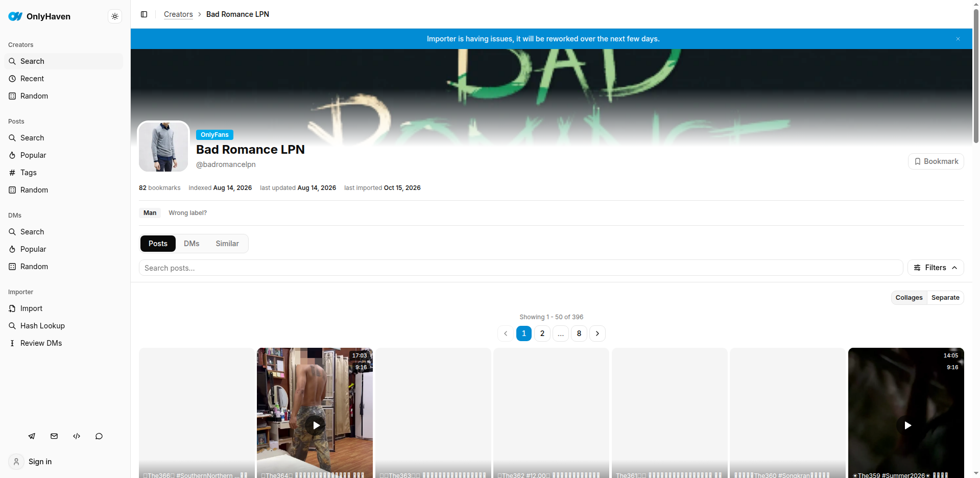Select the Posts tab
Viewport: 980px width, 478px height.
[x=158, y=244]
